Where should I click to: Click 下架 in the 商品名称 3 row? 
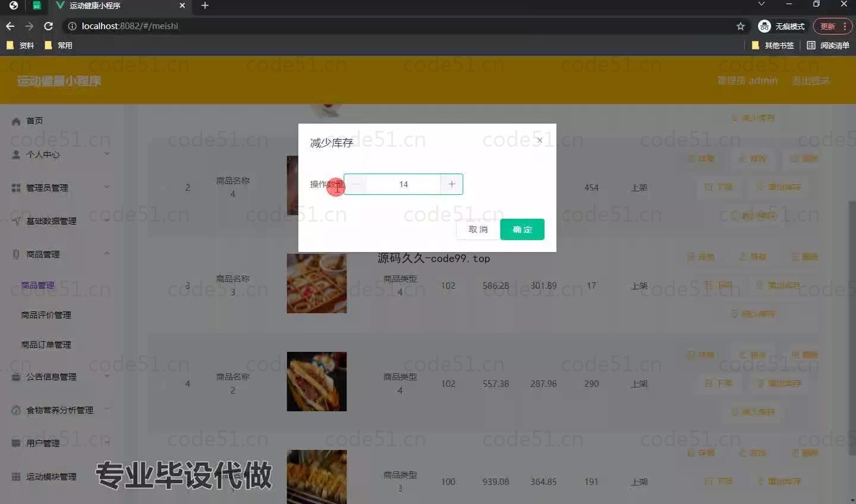tap(719, 285)
